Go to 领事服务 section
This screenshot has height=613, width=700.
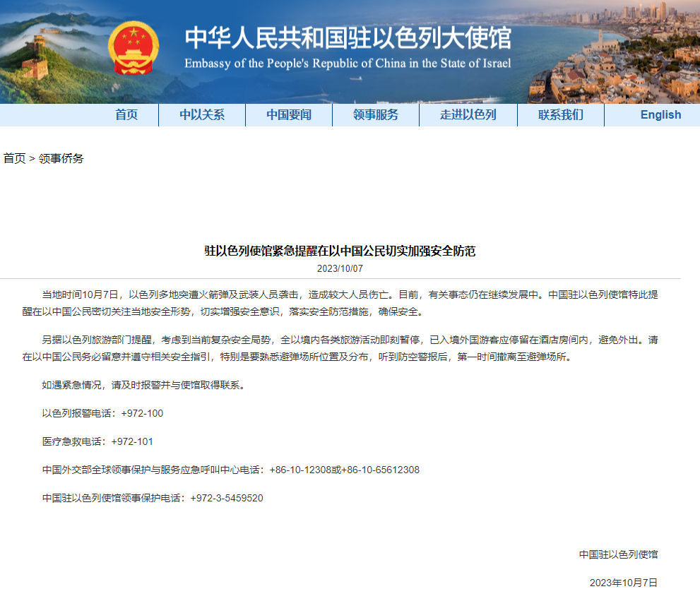pyautogui.click(x=376, y=115)
